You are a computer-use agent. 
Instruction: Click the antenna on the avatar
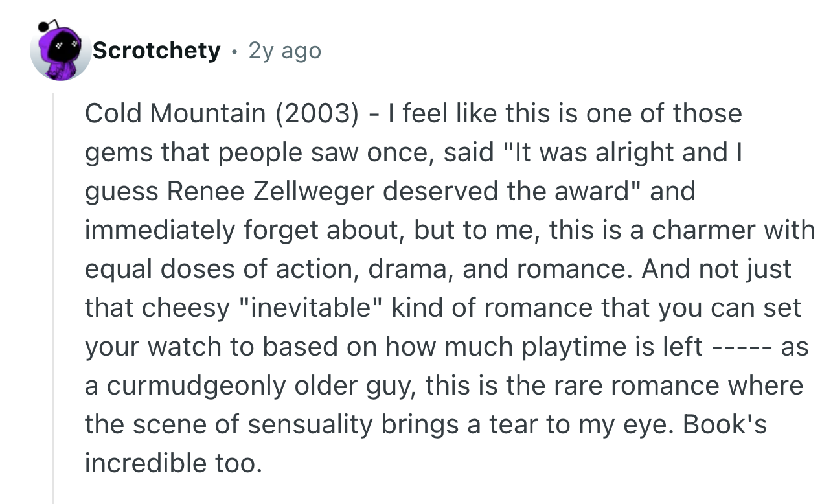point(43,26)
